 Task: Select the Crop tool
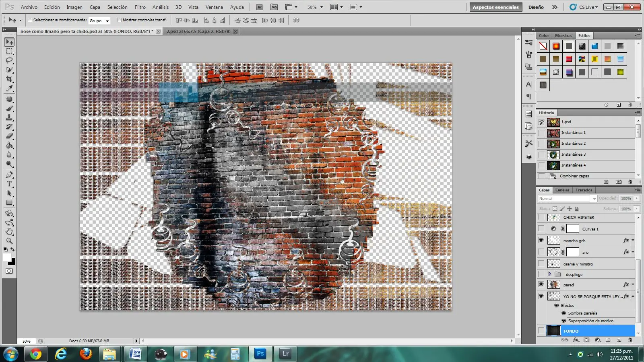9,79
